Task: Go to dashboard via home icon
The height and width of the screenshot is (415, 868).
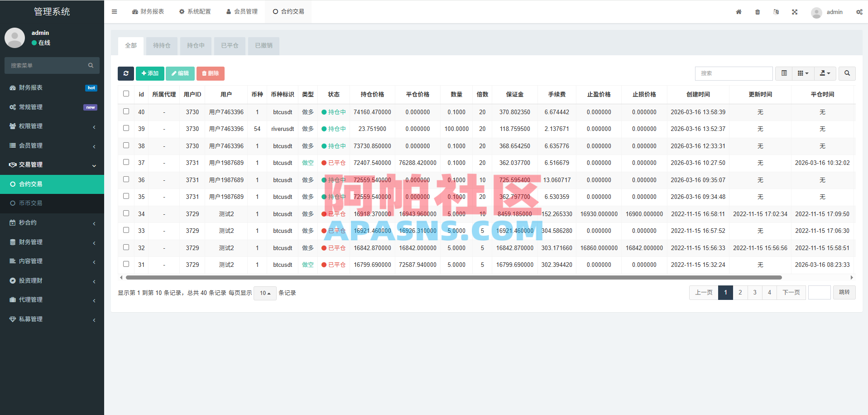Action: [739, 12]
